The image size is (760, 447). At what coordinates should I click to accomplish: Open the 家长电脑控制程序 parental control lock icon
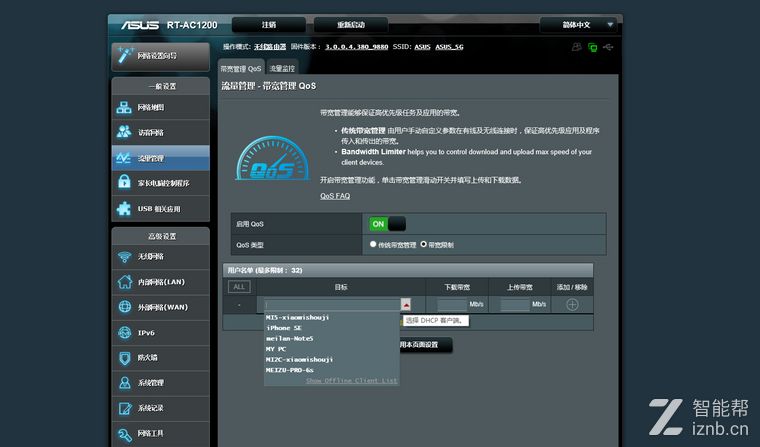[x=125, y=182]
